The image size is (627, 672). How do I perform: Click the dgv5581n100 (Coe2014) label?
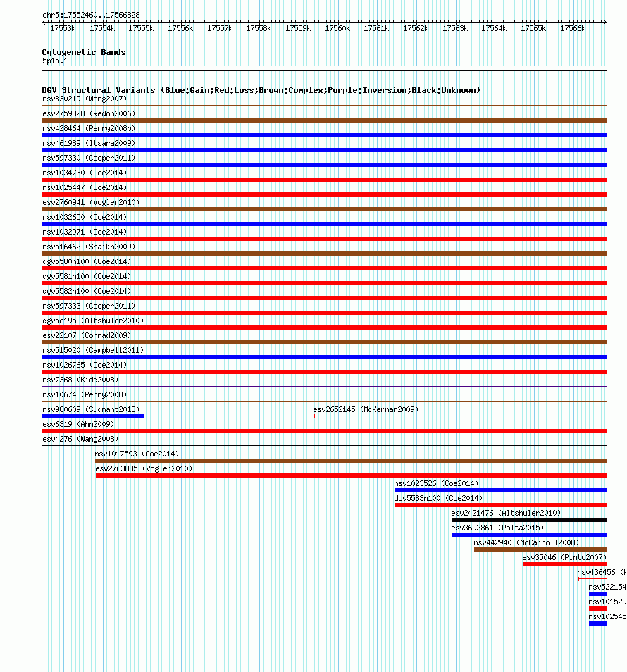pyautogui.click(x=87, y=276)
